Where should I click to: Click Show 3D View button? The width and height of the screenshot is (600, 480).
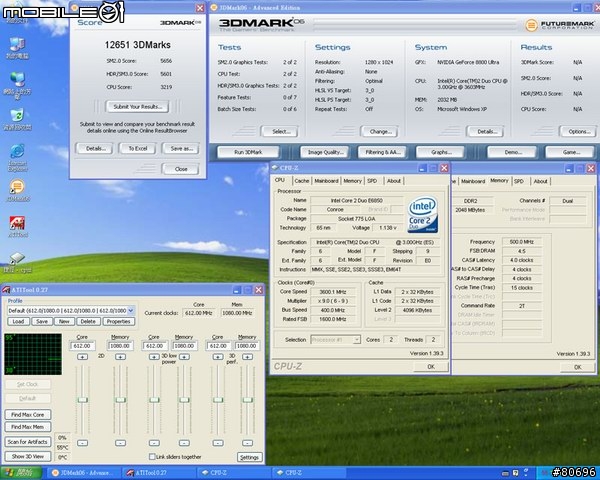(28, 456)
